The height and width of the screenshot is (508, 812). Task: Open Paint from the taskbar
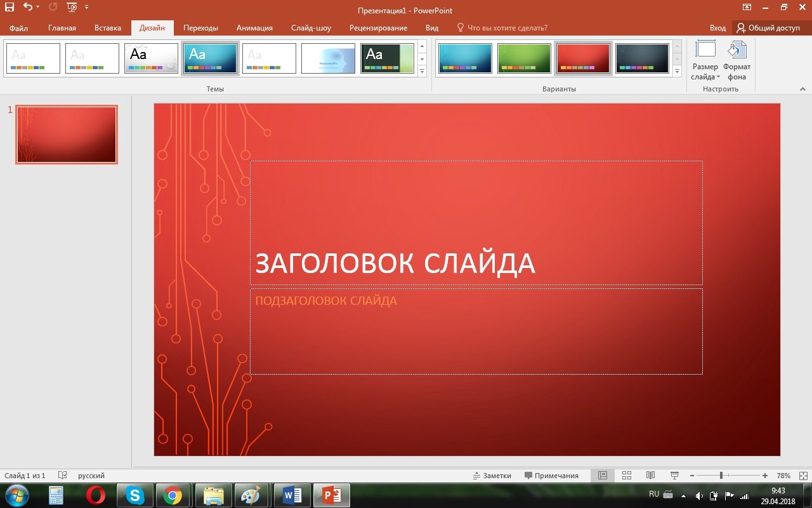point(252,495)
